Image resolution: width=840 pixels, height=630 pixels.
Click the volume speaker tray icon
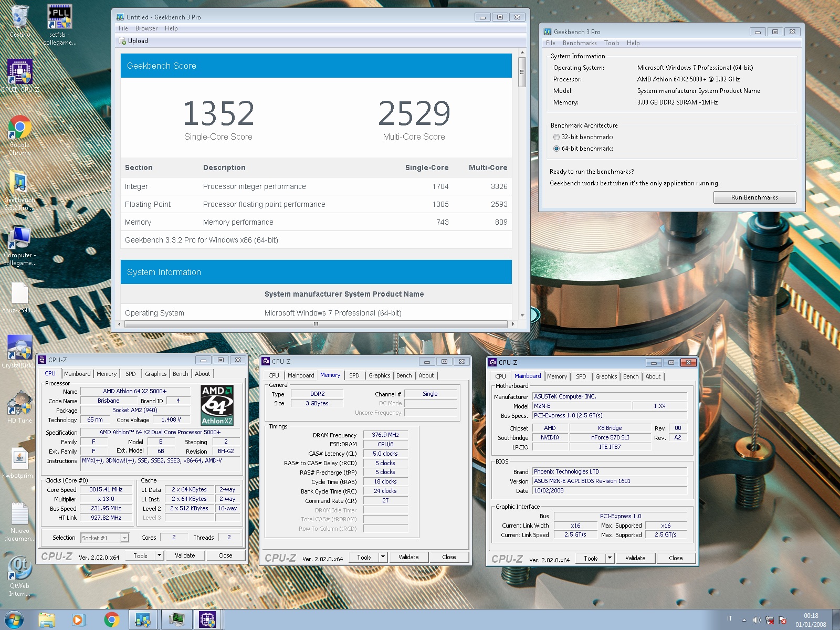click(x=757, y=620)
